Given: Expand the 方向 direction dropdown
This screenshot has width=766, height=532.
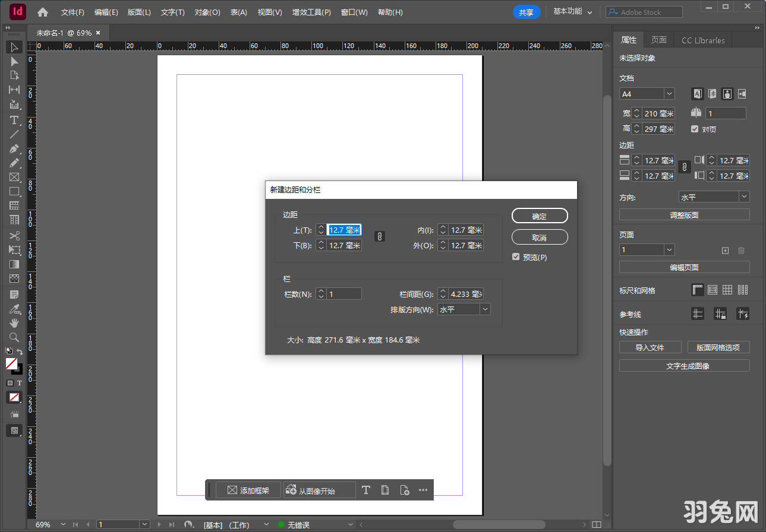Looking at the screenshot, I should click(743, 196).
